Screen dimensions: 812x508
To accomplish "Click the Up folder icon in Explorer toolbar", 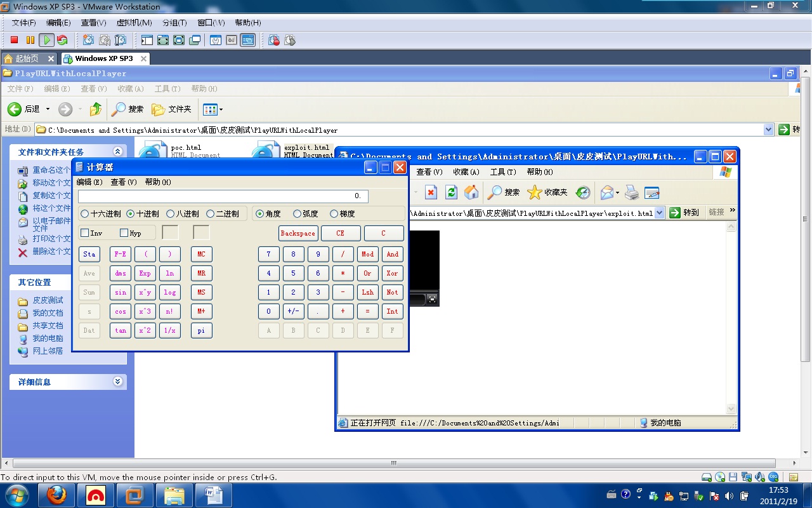I will [x=95, y=109].
